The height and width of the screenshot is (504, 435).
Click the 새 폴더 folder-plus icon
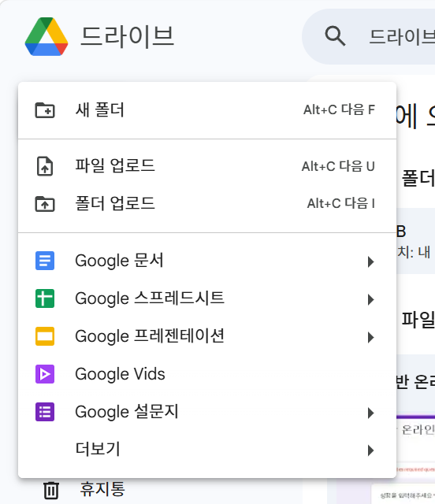pyautogui.click(x=45, y=110)
